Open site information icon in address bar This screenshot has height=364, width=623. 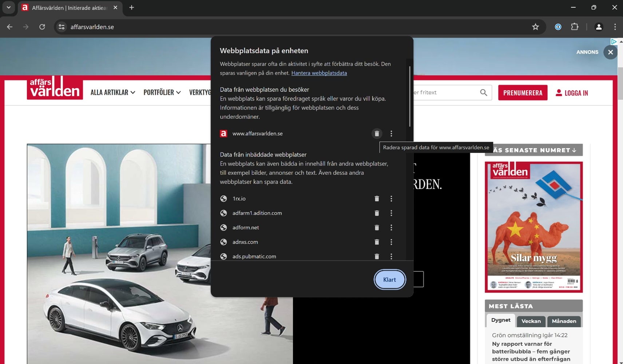pyautogui.click(x=61, y=27)
